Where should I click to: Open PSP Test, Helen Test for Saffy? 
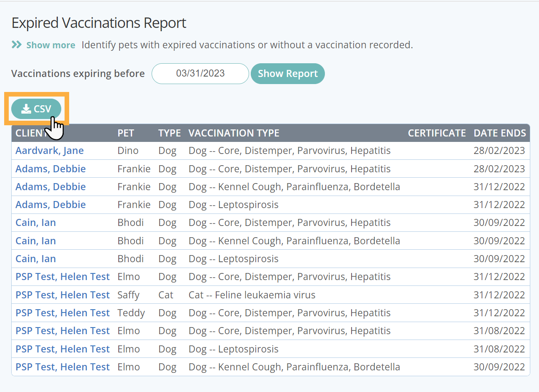(x=62, y=295)
